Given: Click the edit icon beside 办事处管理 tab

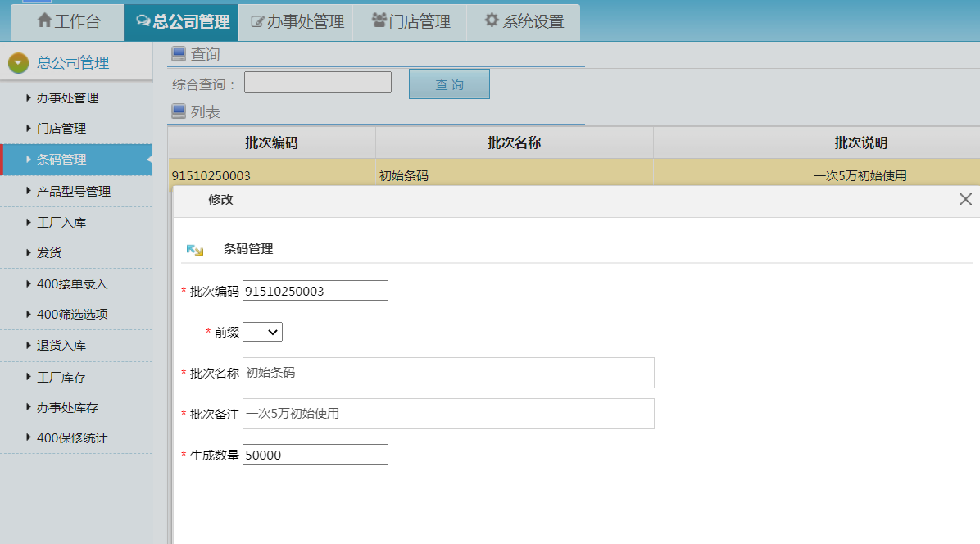Looking at the screenshot, I should pos(257,22).
